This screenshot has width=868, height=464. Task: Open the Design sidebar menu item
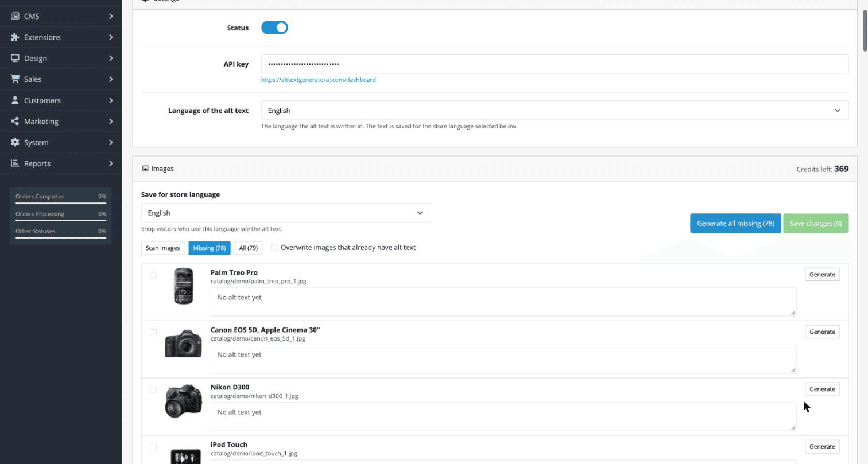click(x=61, y=59)
